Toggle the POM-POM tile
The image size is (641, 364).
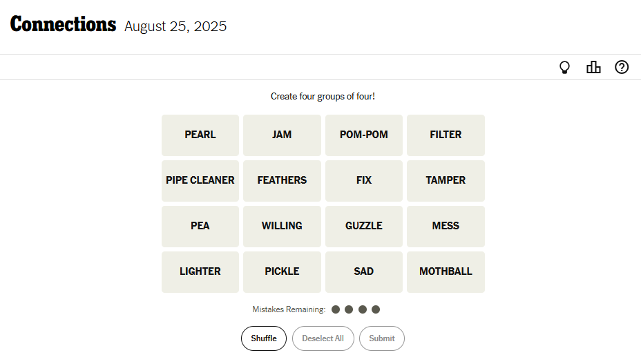click(364, 135)
